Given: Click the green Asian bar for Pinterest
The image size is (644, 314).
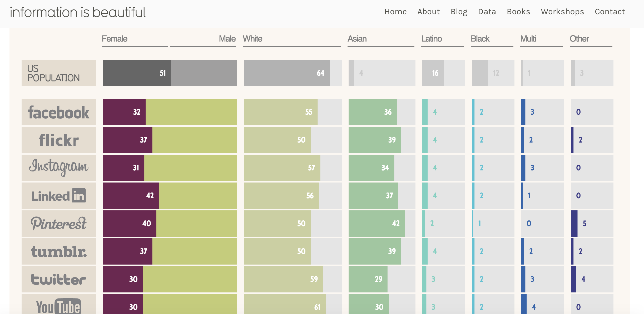Looking at the screenshot, I should pyautogui.click(x=377, y=224).
